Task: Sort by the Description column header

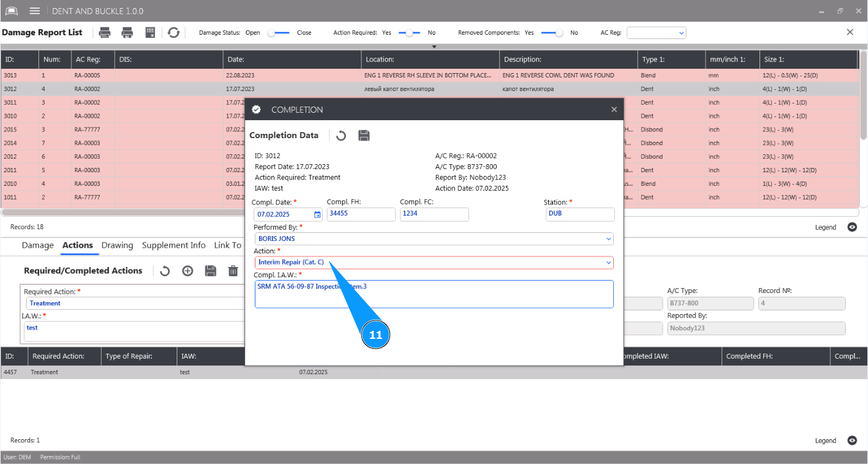Action: pos(569,59)
